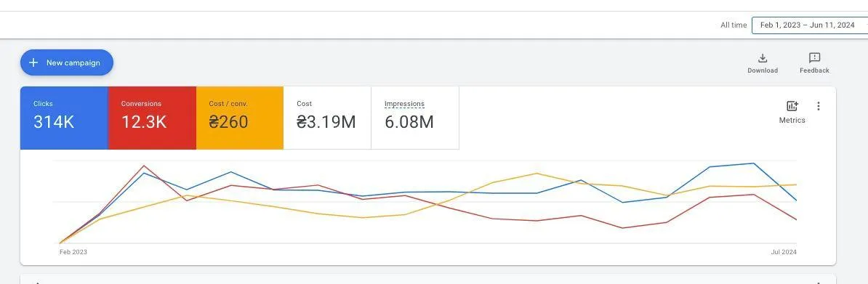The image size is (868, 284).
Task: Click the All time label
Action: 734,25
